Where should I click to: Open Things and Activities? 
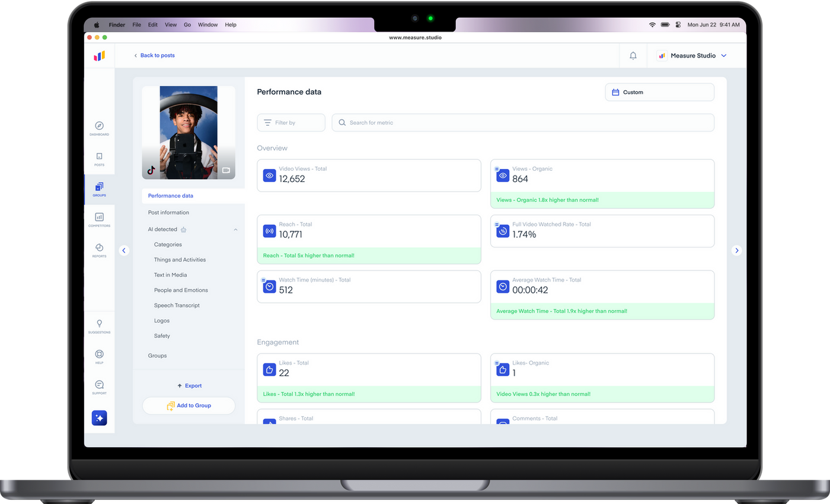[x=180, y=260]
